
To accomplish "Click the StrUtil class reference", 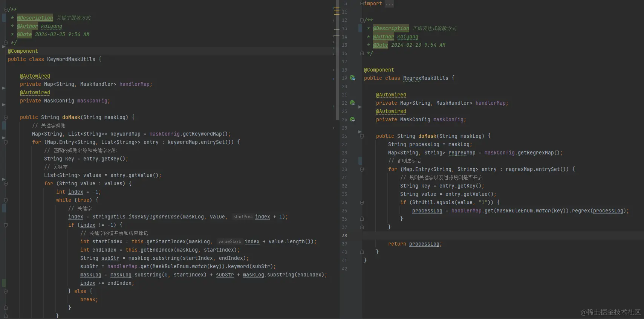I will point(423,203).
